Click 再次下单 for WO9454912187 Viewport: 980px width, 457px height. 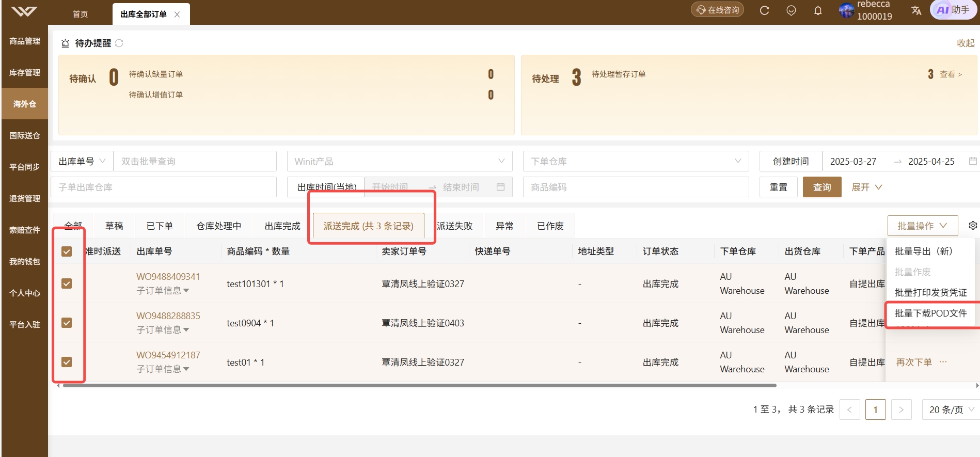click(x=914, y=362)
